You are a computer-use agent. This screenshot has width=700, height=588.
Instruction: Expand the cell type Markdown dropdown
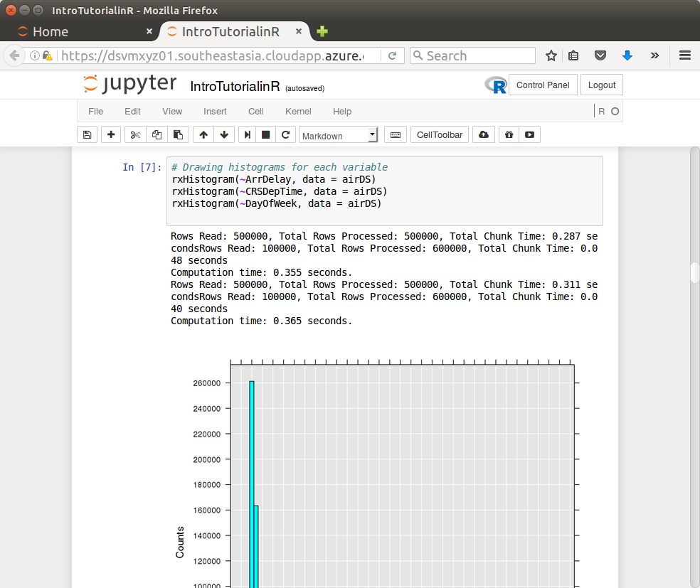point(339,135)
